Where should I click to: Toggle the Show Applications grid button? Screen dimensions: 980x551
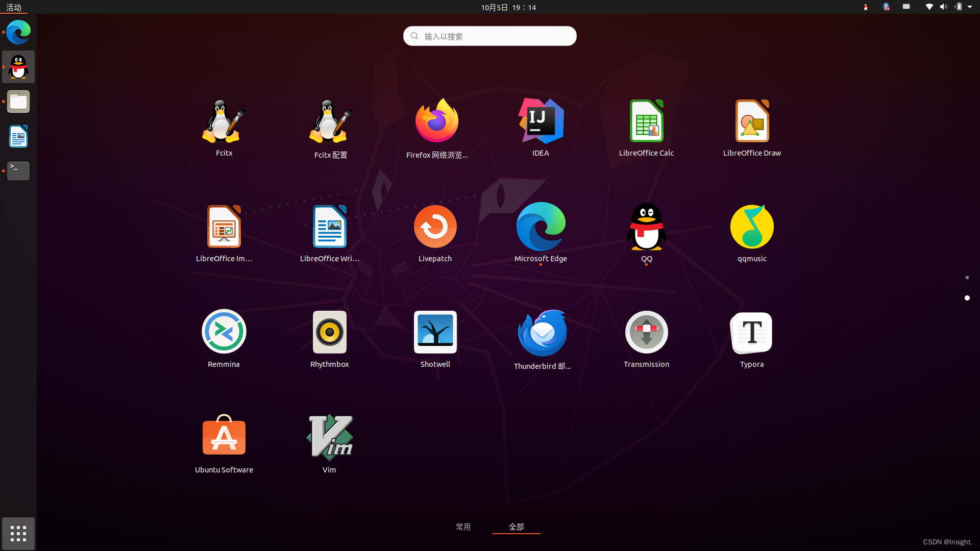point(18,534)
